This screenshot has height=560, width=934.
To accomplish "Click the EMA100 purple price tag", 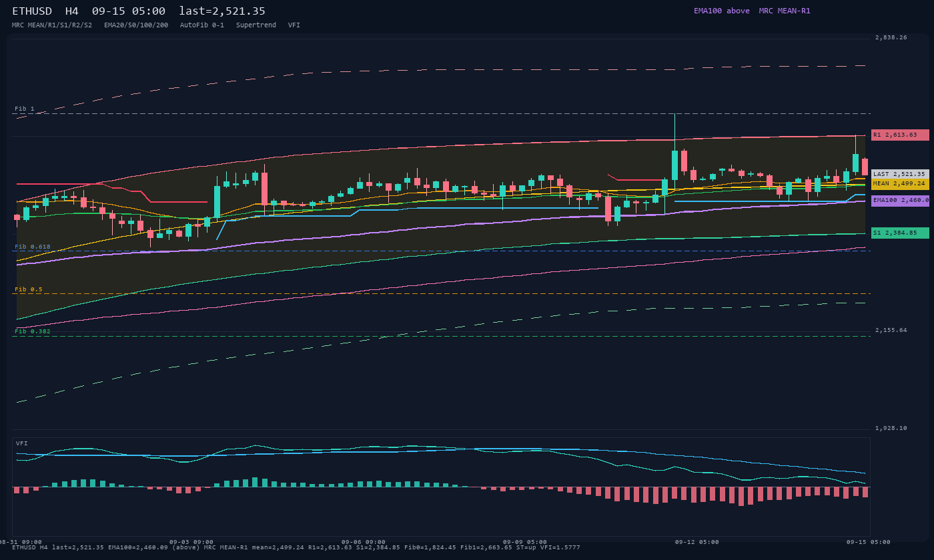I will coord(900,200).
